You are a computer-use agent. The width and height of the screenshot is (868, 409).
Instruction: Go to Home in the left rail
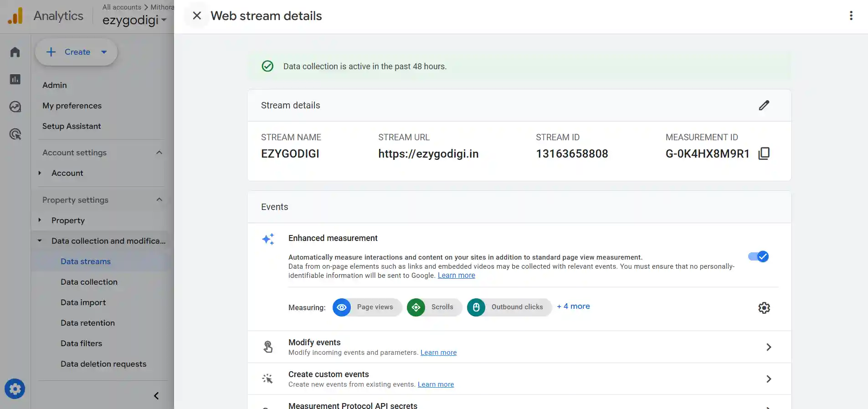click(15, 52)
